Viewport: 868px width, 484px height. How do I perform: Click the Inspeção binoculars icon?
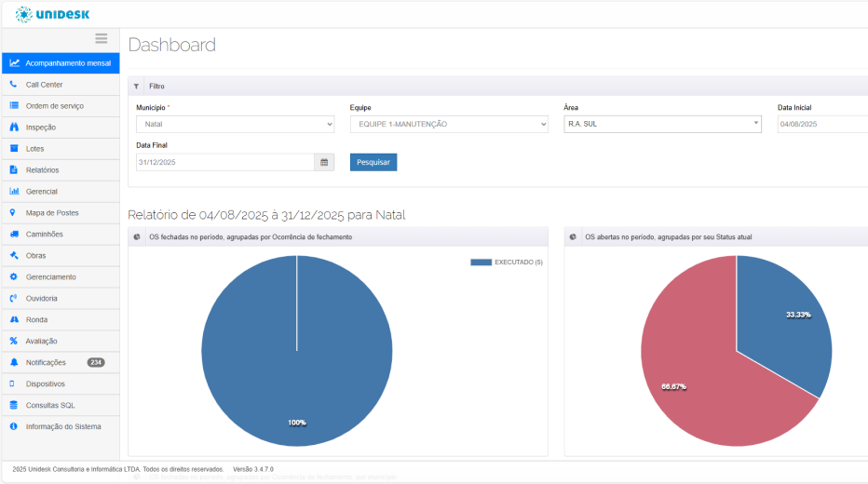pyautogui.click(x=14, y=128)
